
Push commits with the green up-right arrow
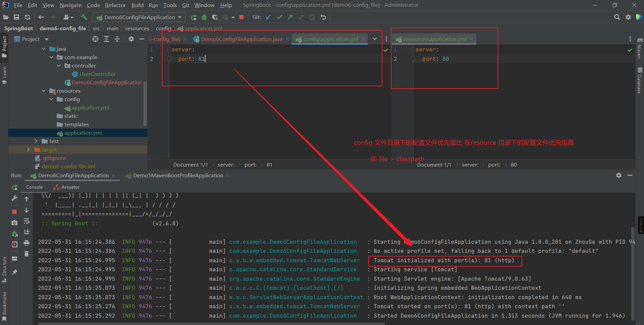(x=290, y=17)
